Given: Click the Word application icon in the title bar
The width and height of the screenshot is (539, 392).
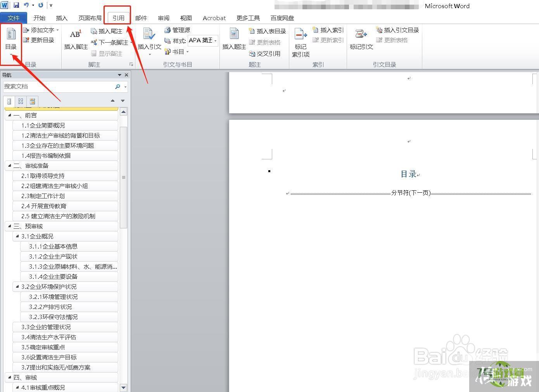Looking at the screenshot, I should click(4, 5).
